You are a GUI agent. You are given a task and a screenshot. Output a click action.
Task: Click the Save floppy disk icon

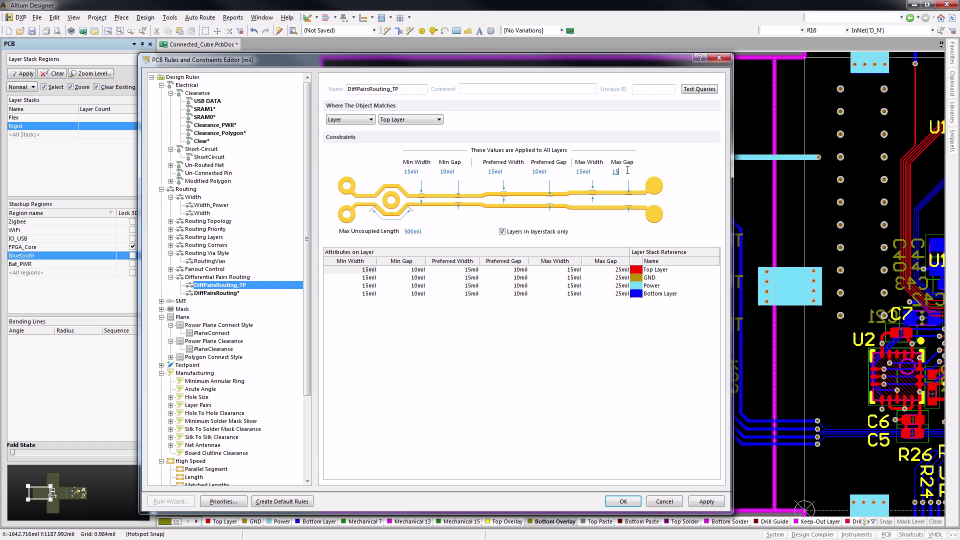pos(32,31)
